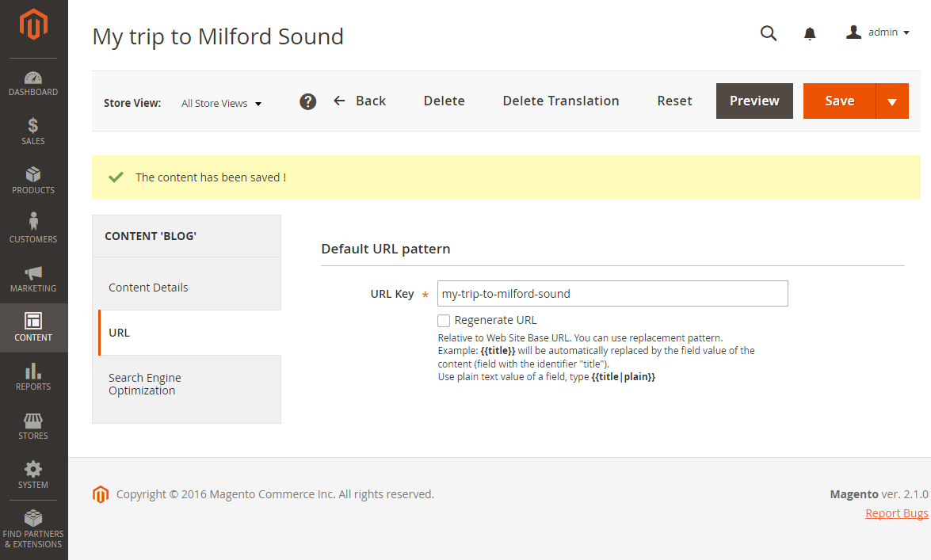Go Back to the content list
This screenshot has width=931, height=560.
[x=360, y=101]
